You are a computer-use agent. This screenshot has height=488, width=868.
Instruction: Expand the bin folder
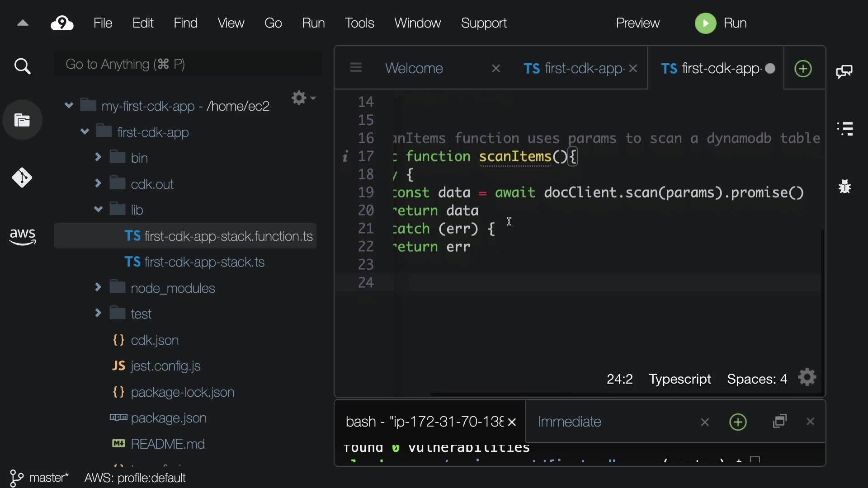pos(98,157)
